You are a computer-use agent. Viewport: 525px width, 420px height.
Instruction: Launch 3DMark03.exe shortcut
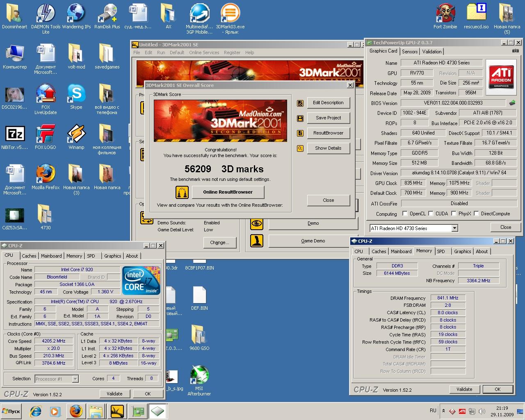(230, 18)
